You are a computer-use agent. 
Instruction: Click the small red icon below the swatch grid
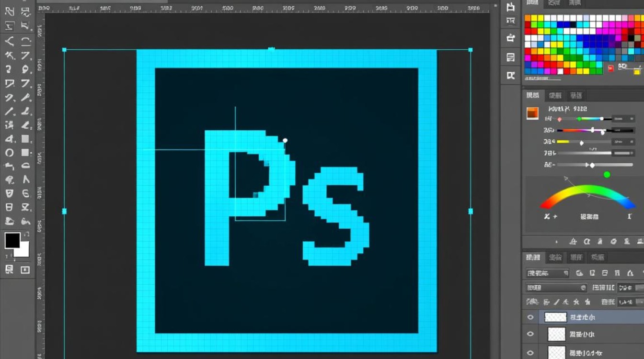pyautogui.click(x=610, y=68)
